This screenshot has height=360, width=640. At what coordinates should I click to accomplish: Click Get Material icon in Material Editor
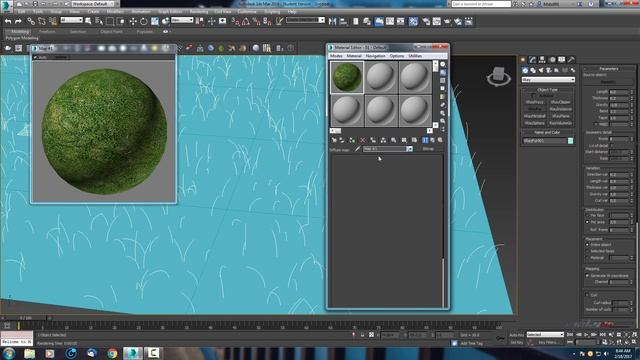click(x=334, y=140)
